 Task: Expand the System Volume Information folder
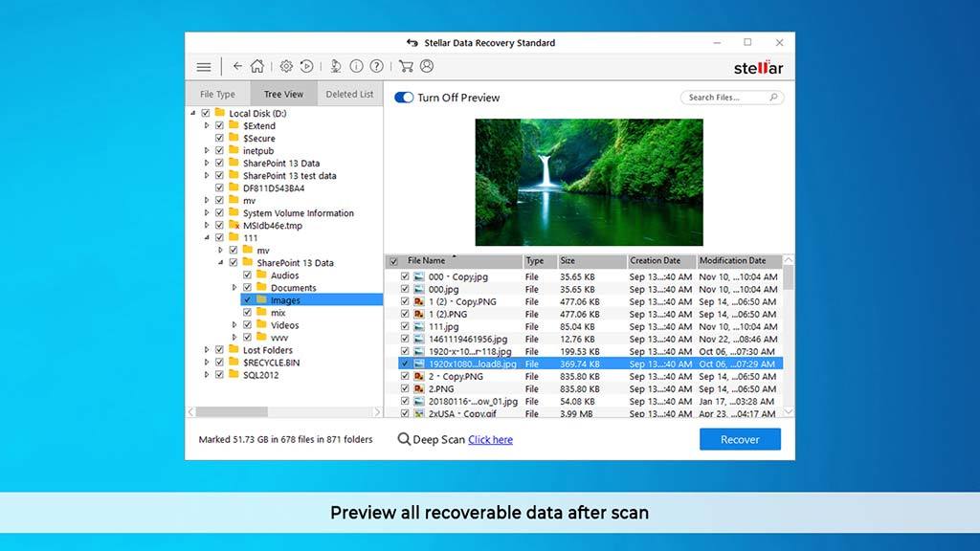[x=207, y=213]
